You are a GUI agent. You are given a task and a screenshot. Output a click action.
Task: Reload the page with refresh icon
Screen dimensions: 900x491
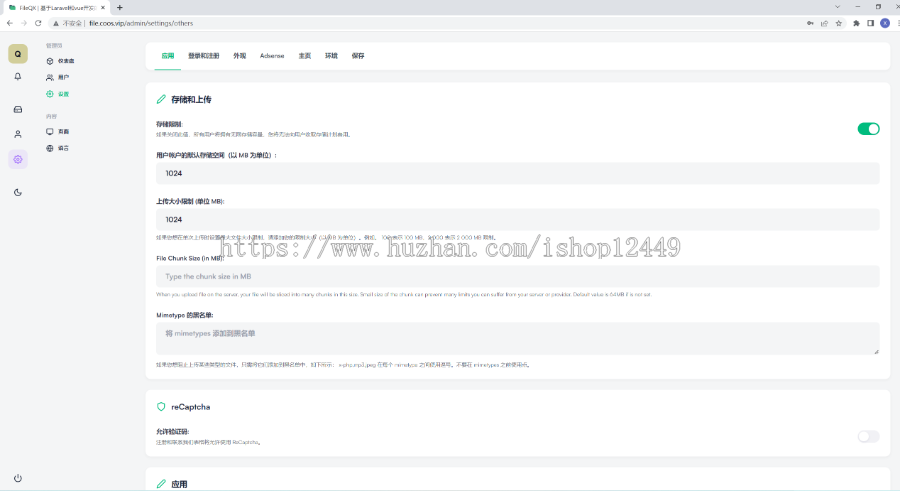(38, 23)
